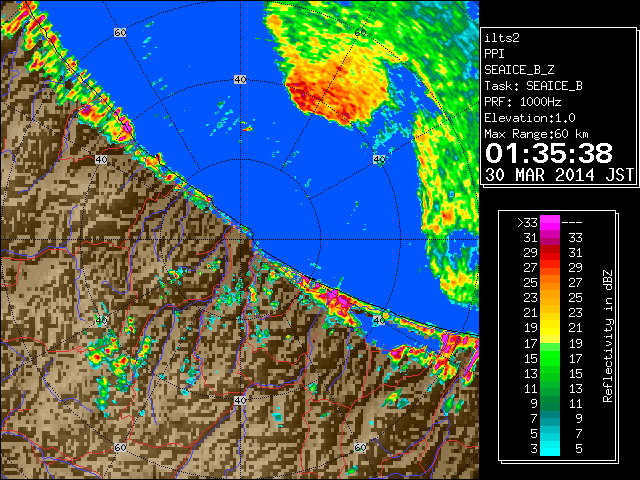Screen dimensions: 640x480
Task: Click the 'PPI' scan type text
Action: point(494,54)
